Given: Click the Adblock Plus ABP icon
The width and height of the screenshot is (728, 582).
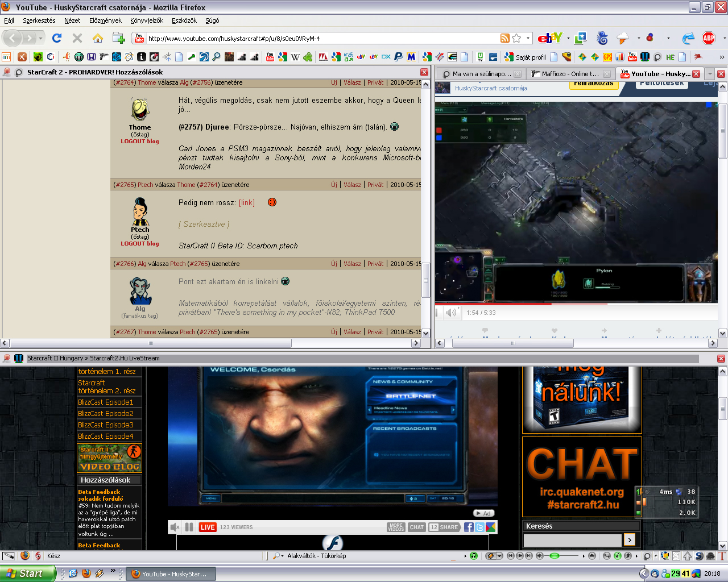Looking at the screenshot, I should click(709, 38).
